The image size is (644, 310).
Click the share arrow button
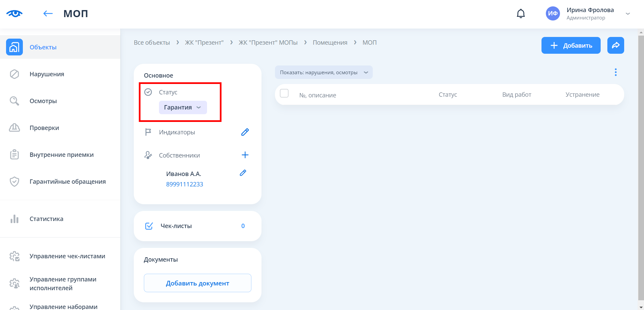(615, 45)
